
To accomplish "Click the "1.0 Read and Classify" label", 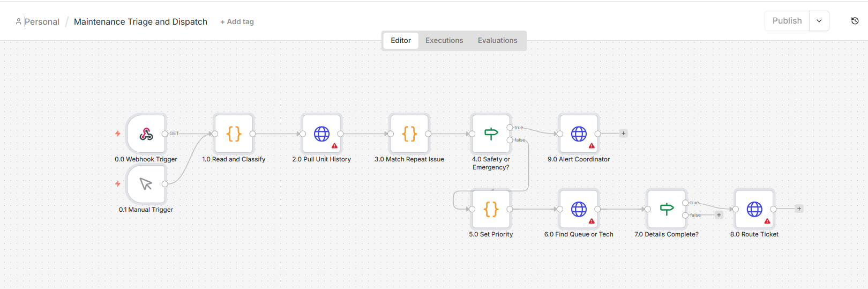I will 234,159.
